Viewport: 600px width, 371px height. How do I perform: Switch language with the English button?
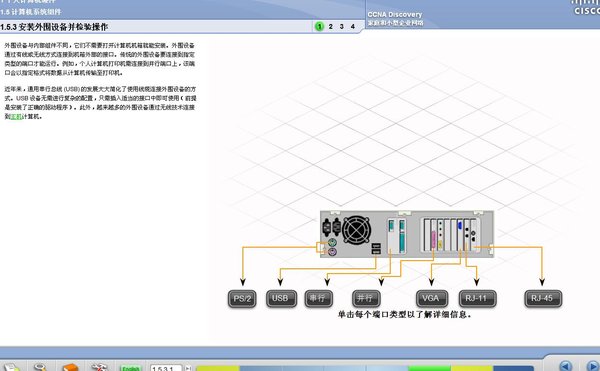tap(130, 368)
